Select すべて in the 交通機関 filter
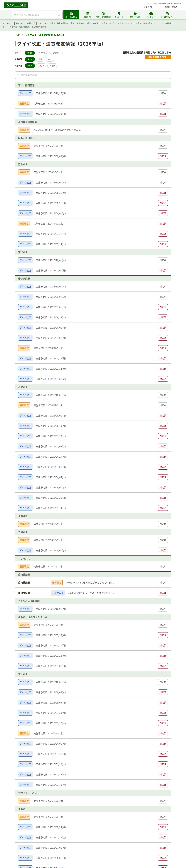The image size is (186, 868). [x=30, y=59]
